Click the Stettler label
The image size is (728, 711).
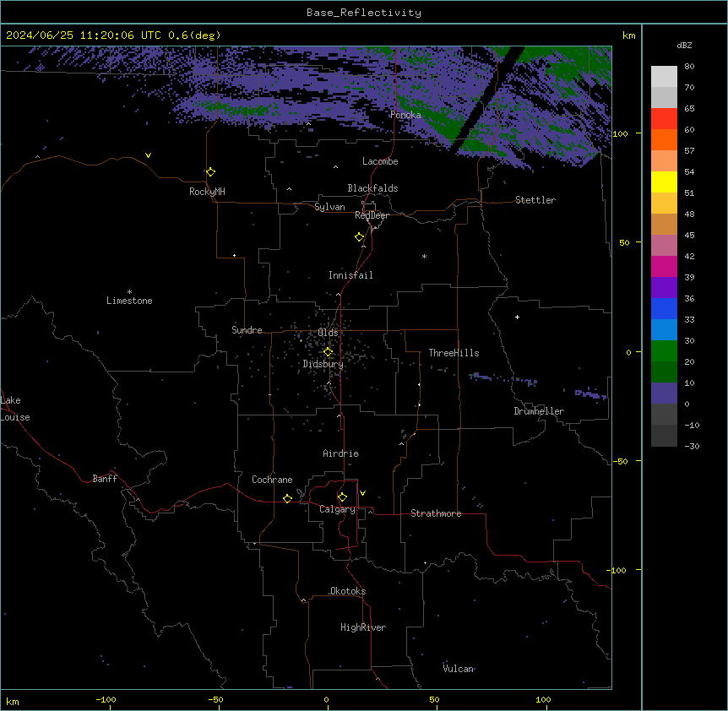point(535,200)
